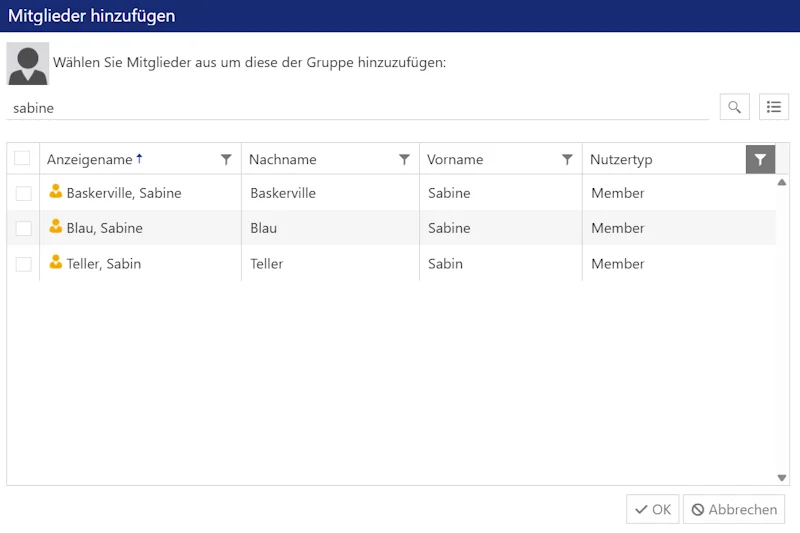Select the name Blau, Sabine

pos(105,228)
